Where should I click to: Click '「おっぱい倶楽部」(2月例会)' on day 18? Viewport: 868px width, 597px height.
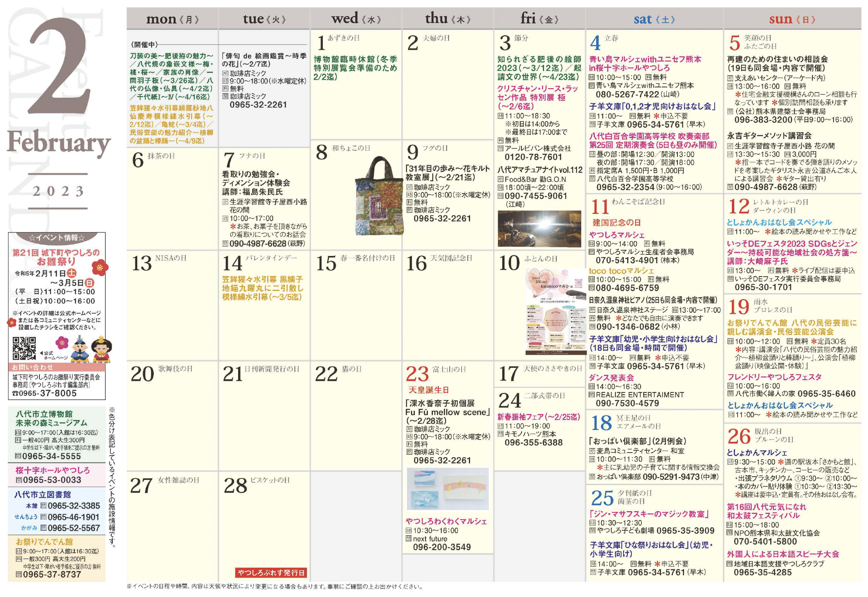638,441
